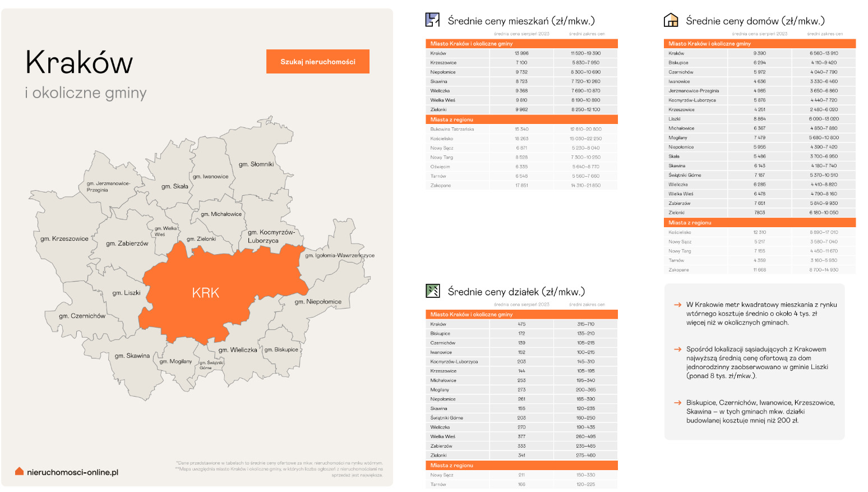The width and height of the screenshot is (868, 492).
Task: Click the house icon beside Średnie ceny domów
Action: (x=671, y=20)
